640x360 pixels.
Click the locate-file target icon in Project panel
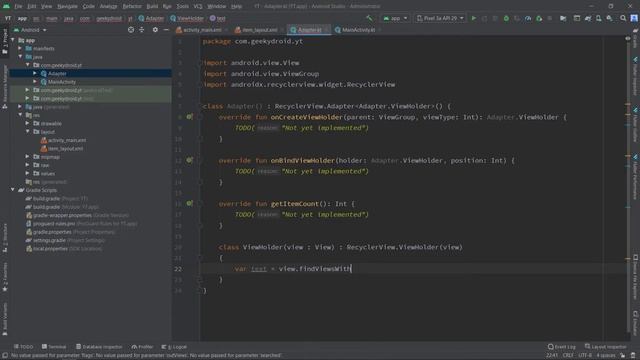coord(131,30)
